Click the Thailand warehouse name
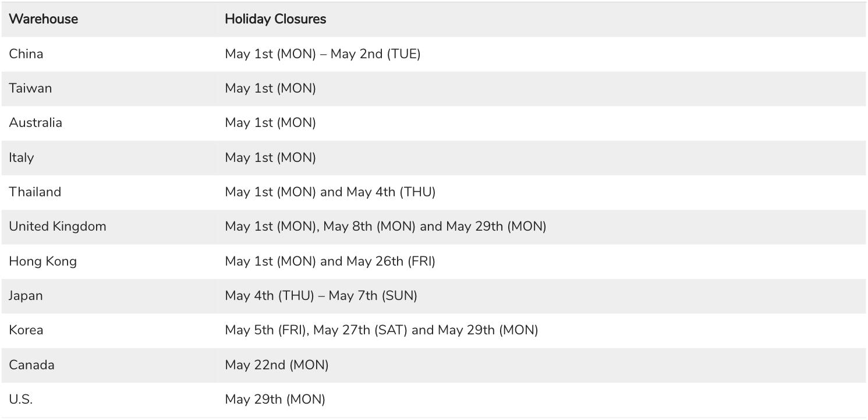Image resolution: width=868 pixels, height=420 pixels. coord(35,192)
